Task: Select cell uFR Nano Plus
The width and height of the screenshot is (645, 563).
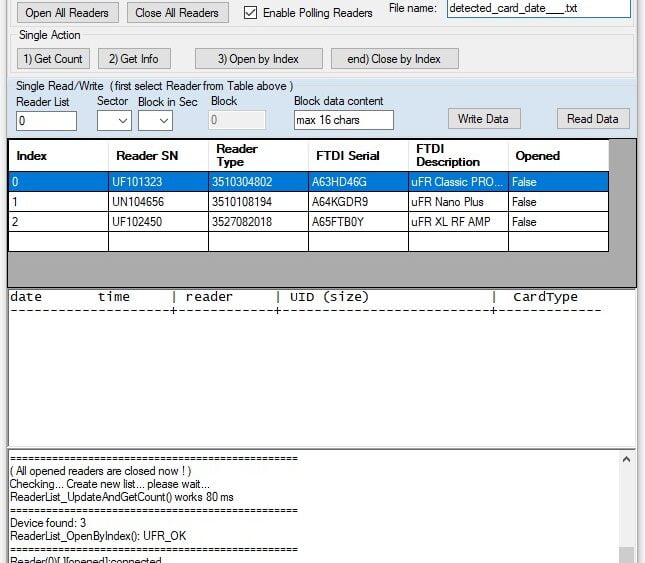Action: (458, 202)
